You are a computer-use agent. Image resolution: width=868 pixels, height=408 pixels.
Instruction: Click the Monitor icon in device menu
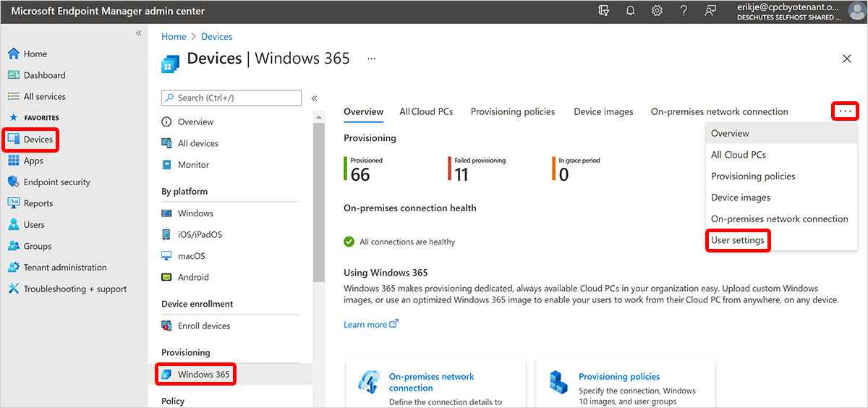tap(167, 165)
